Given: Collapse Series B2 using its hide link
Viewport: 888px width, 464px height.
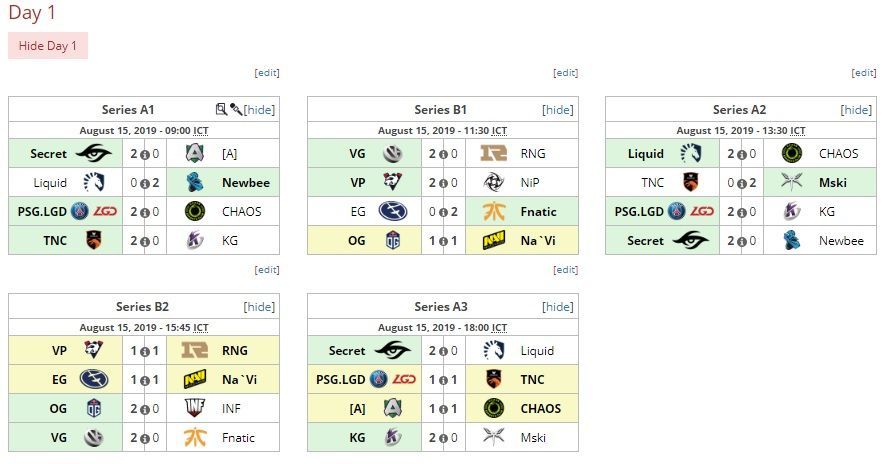Looking at the screenshot, I should (x=259, y=307).
